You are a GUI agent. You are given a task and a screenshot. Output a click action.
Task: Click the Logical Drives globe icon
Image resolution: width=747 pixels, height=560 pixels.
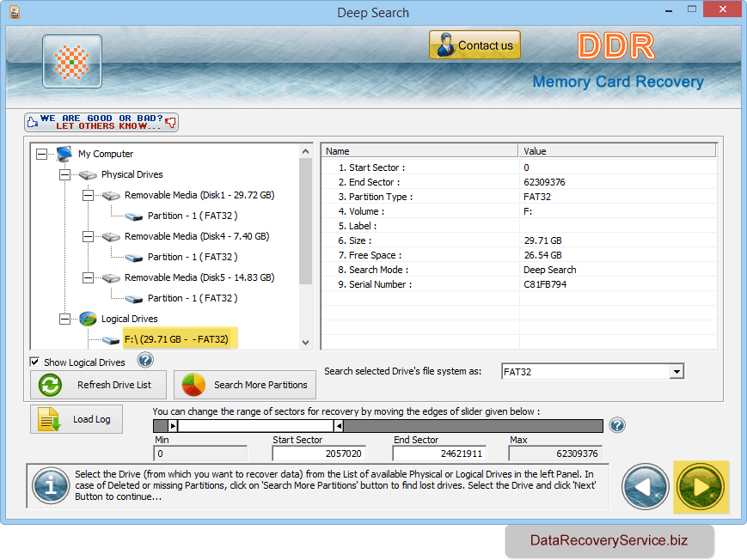(88, 319)
